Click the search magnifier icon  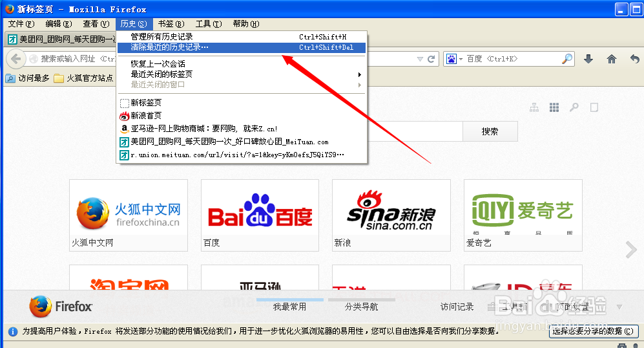(x=567, y=59)
